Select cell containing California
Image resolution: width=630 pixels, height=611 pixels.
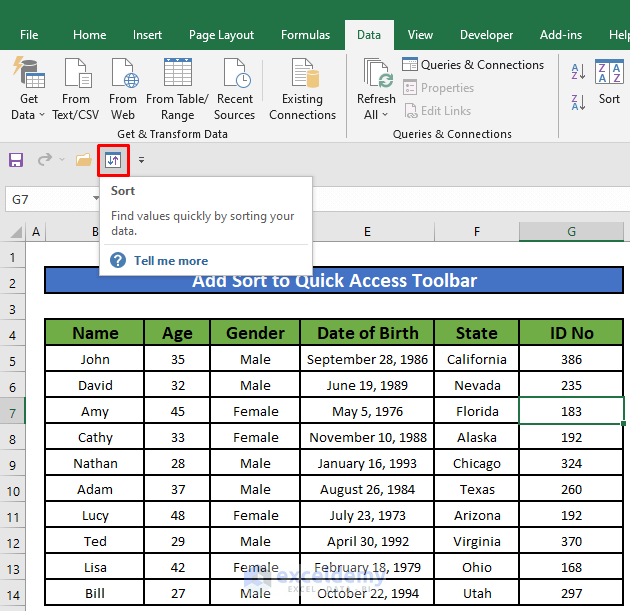pyautogui.click(x=476, y=359)
